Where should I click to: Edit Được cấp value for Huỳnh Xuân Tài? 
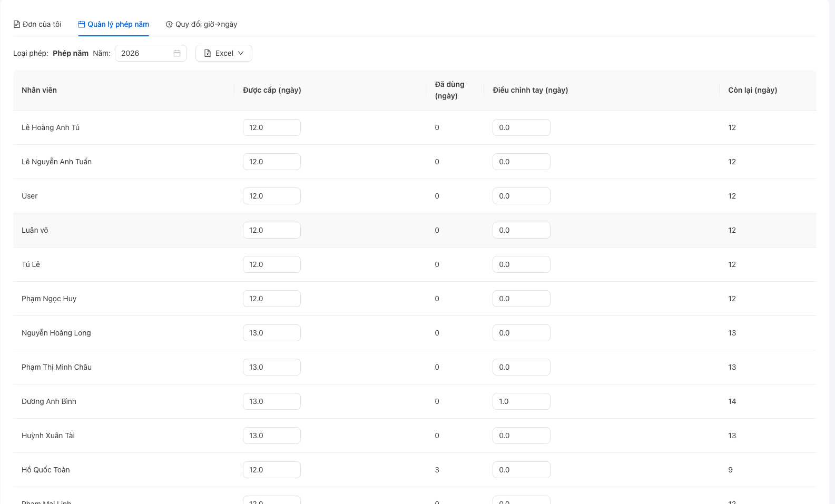272,436
